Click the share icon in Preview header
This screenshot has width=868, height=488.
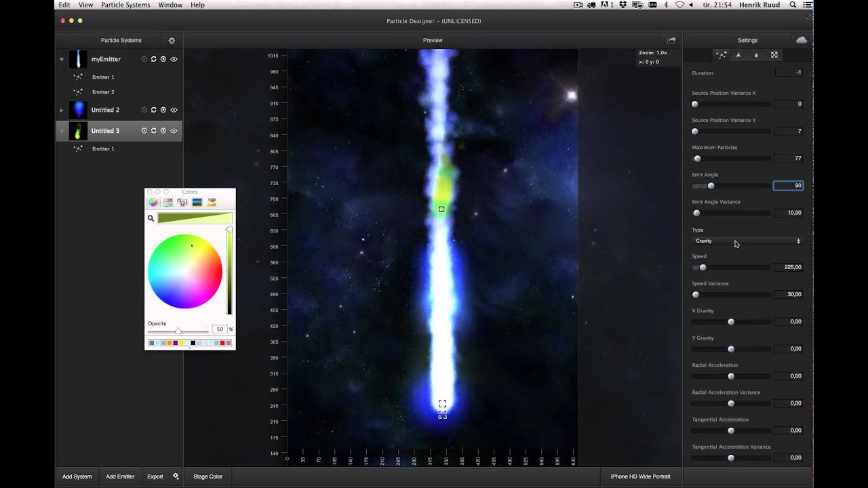[671, 40]
